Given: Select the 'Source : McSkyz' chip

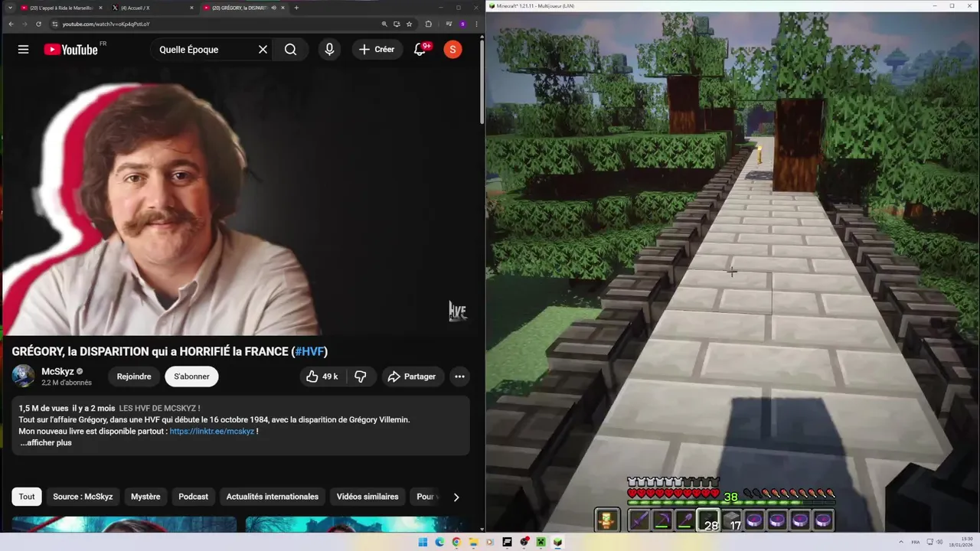Looking at the screenshot, I should (83, 497).
